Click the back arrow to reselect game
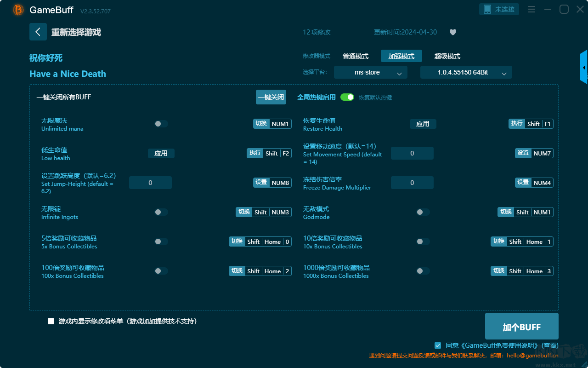 [x=38, y=32]
